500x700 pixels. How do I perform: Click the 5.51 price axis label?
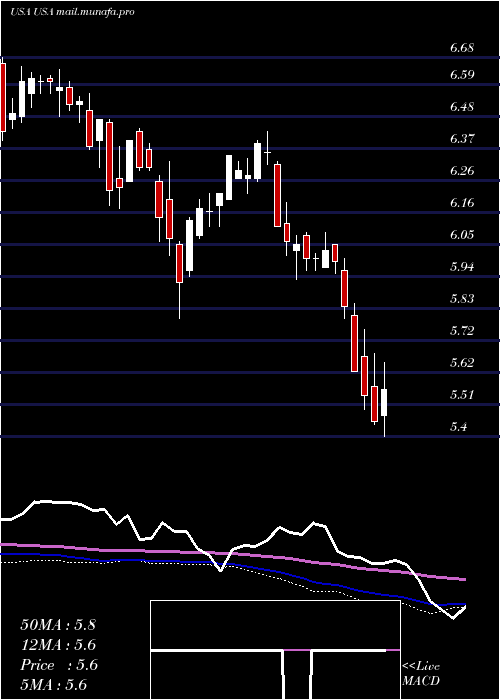click(462, 395)
